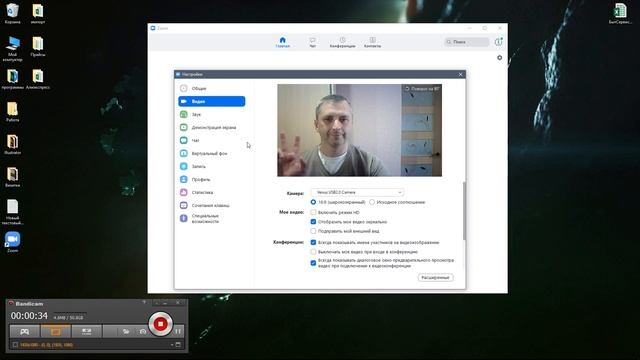This screenshot has height=360, width=640.
Task: Toggle always show video preview dialog checkbox
Action: 313,263
